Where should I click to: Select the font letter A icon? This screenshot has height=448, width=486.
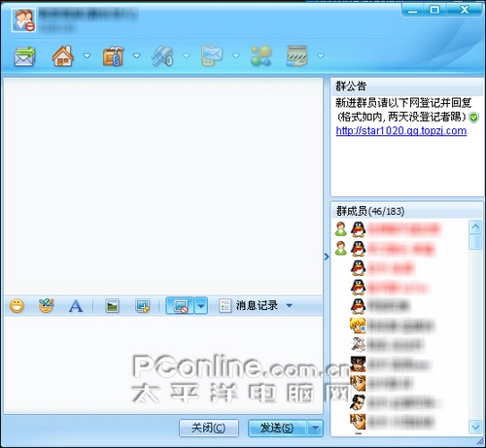[76, 306]
